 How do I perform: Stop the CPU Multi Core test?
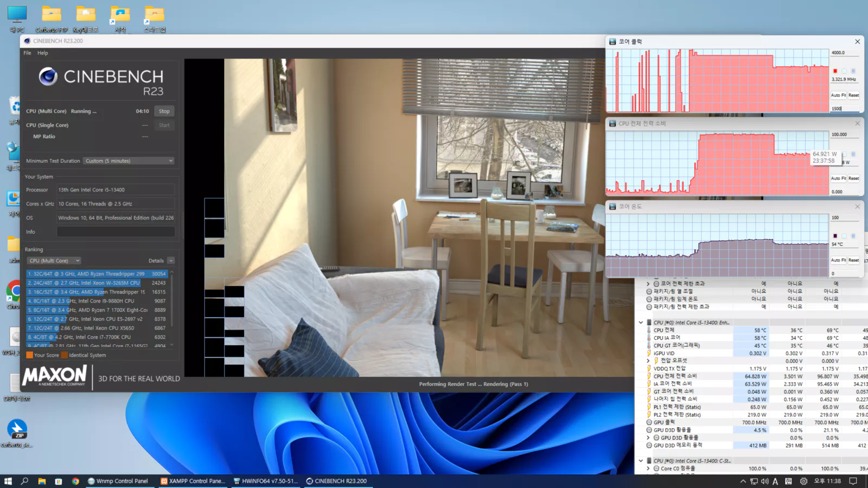[164, 111]
